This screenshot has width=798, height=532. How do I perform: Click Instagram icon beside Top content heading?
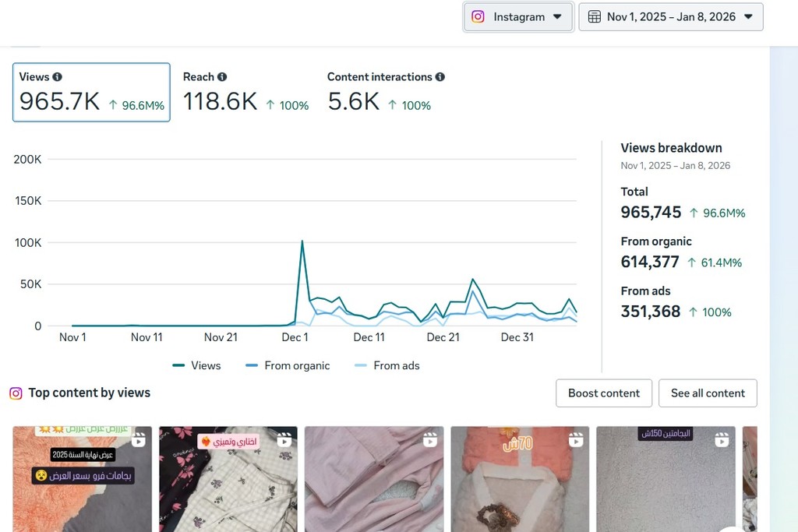click(16, 393)
